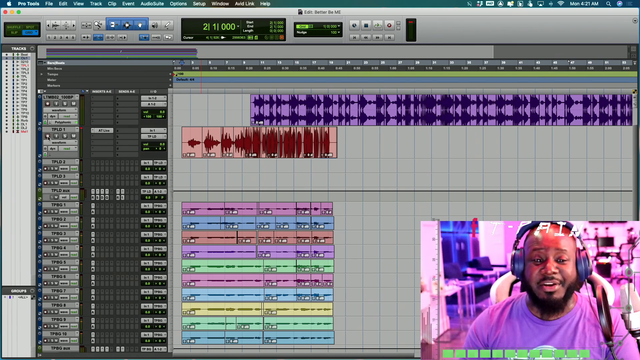Select the Grabber tool

(140, 25)
